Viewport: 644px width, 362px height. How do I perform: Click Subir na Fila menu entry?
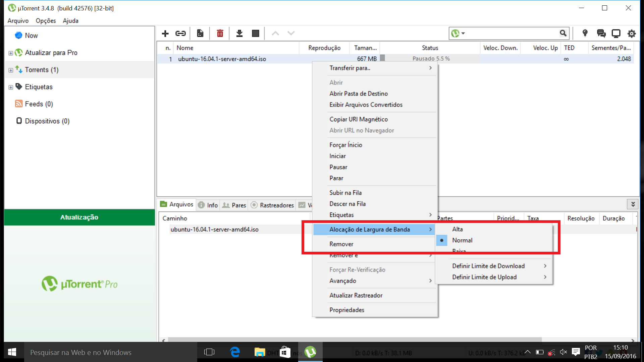click(375, 193)
